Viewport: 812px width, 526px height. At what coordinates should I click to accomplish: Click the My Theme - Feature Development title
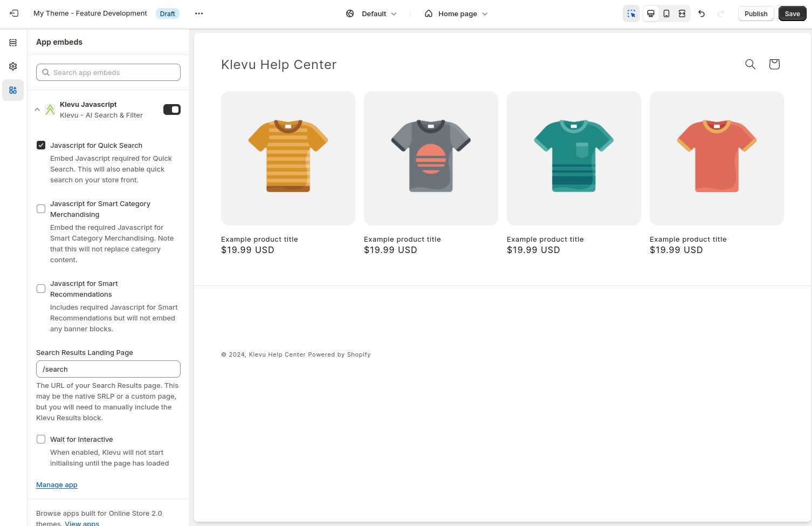pos(90,13)
